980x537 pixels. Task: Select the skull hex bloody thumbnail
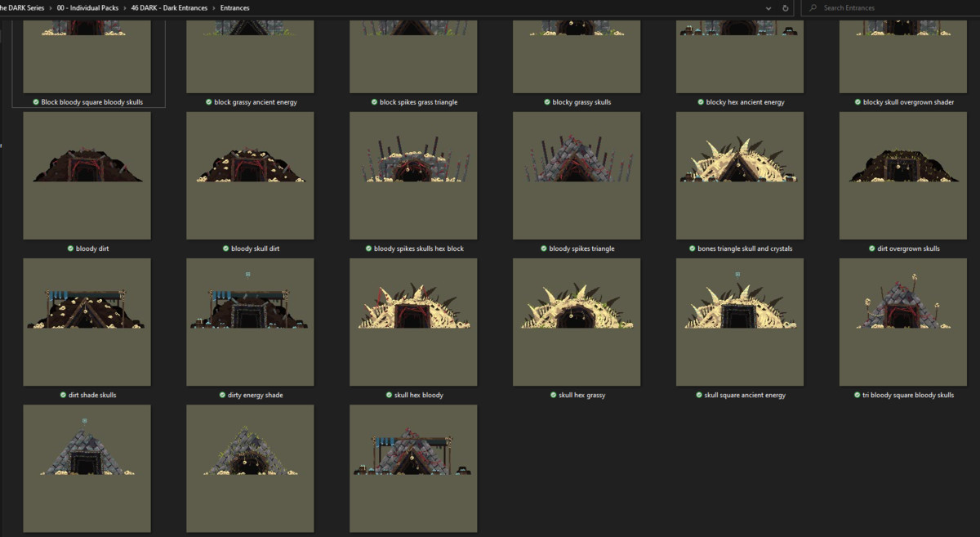tap(413, 322)
